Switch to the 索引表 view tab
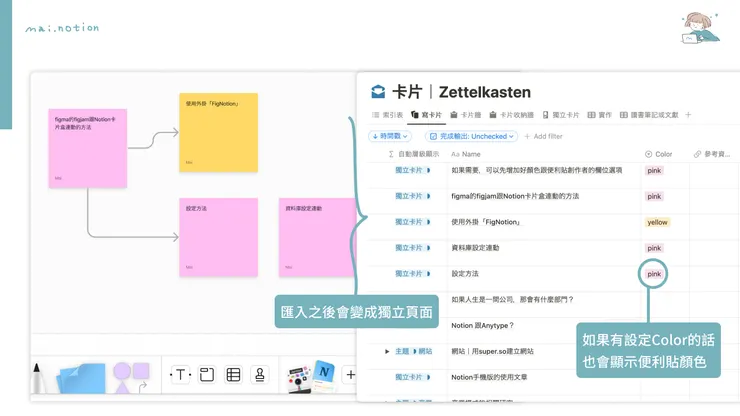Image resolution: width=740 pixels, height=416 pixels. click(387, 115)
